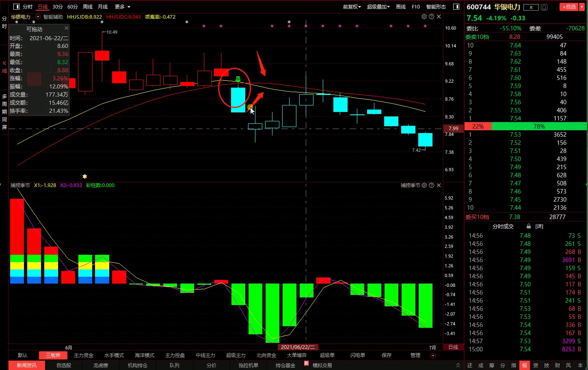Open help for 捕捞季节 indicator

point(431,185)
